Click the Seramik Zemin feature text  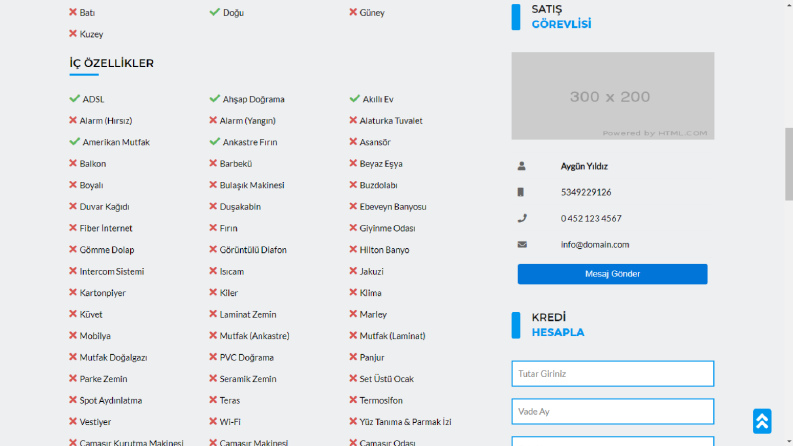(248, 379)
